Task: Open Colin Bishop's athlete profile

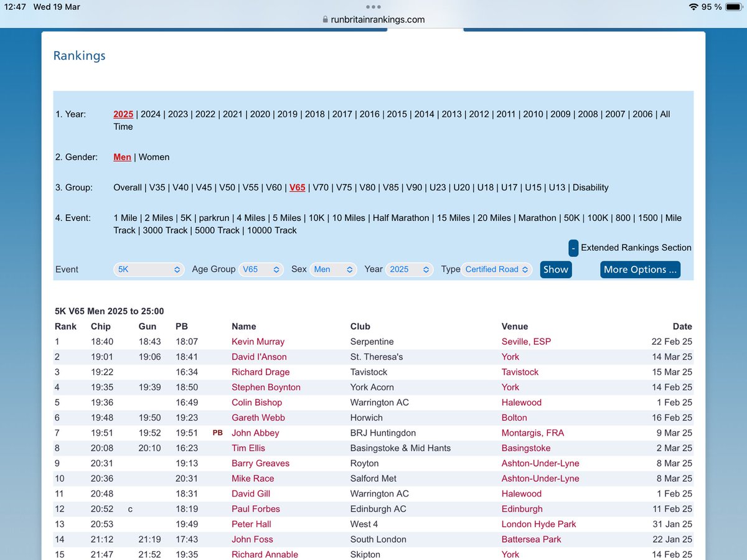Action: [x=256, y=403]
